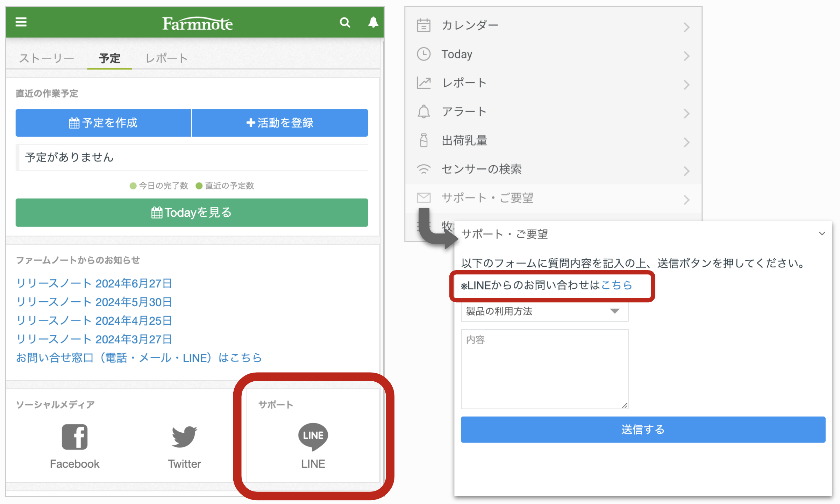Screen dimensions: 840x504
Task: Click the wifi icon beside センサーの検索
Action: [423, 169]
